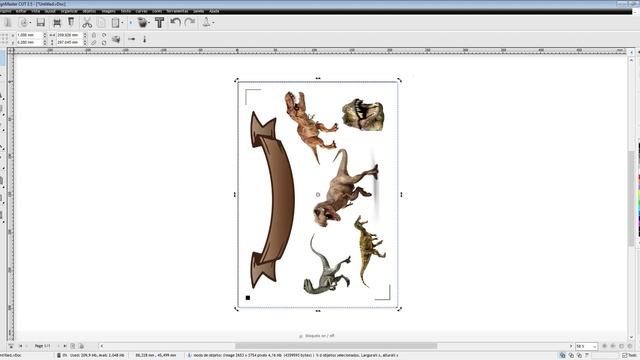Click the first status bar layer icon bottom right

click(562, 356)
